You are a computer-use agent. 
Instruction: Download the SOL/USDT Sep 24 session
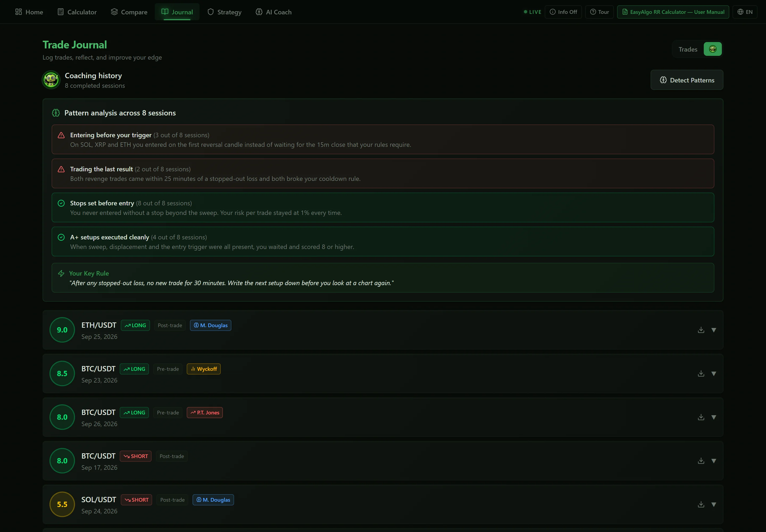point(701,504)
